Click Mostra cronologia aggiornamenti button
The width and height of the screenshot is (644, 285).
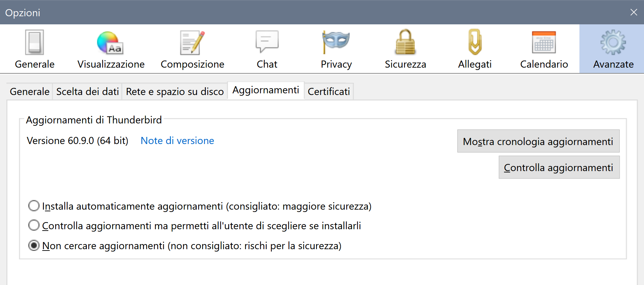[x=538, y=141]
